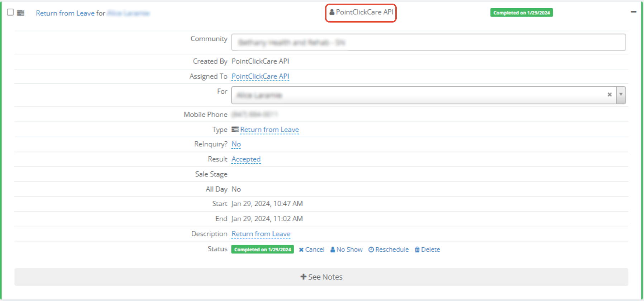Expand the For dropdown arrow
The image size is (644, 301).
click(x=621, y=95)
